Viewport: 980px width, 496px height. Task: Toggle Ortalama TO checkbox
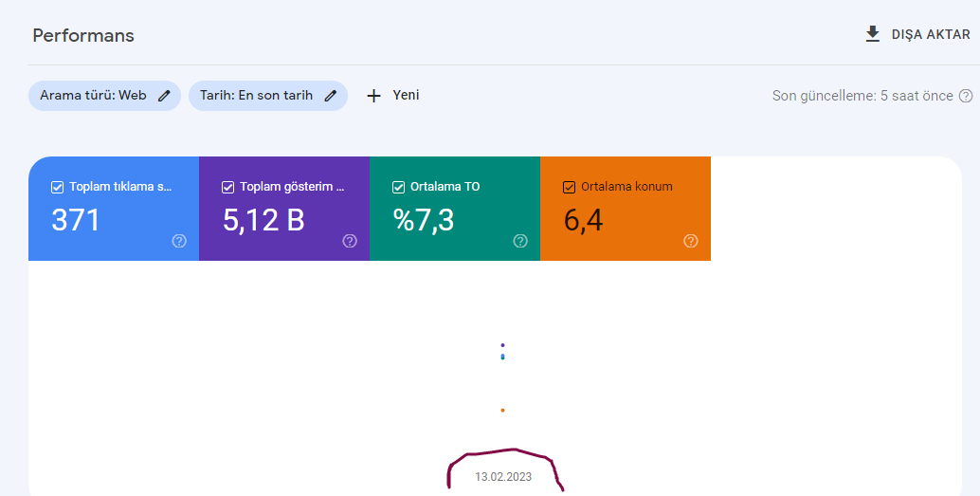(398, 187)
